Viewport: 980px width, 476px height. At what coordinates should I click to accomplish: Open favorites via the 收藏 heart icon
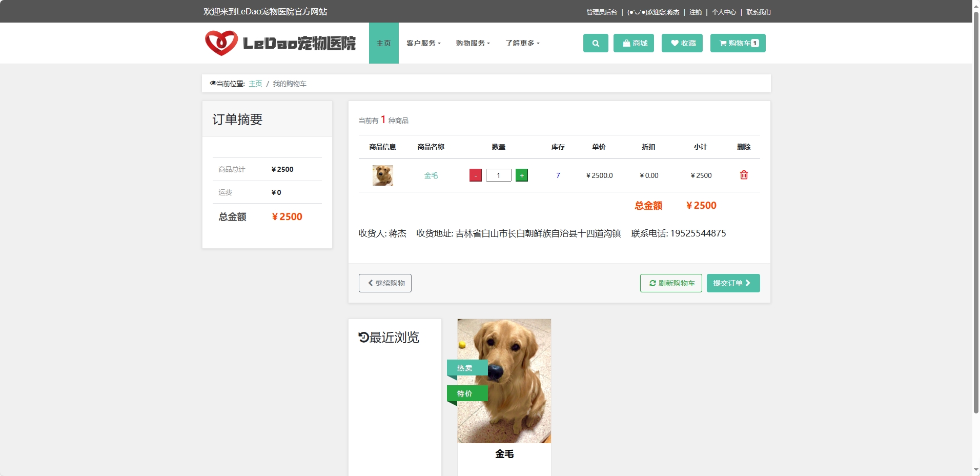pyautogui.click(x=682, y=43)
